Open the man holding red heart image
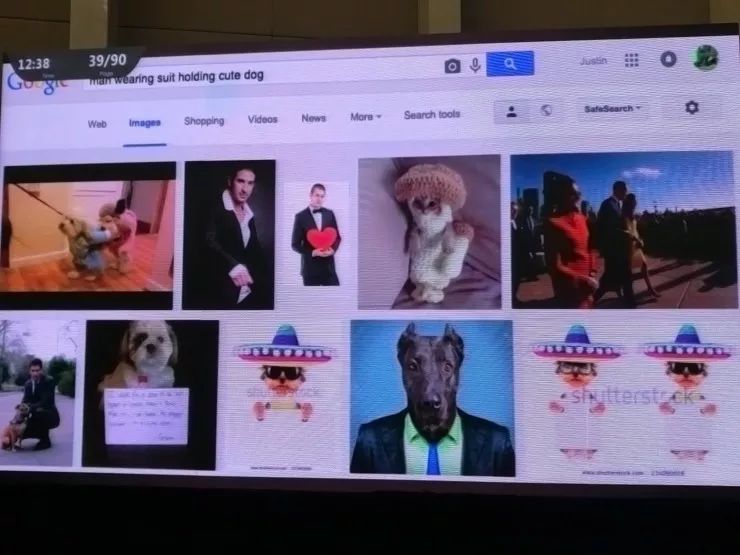Image resolution: width=740 pixels, height=555 pixels. point(317,235)
